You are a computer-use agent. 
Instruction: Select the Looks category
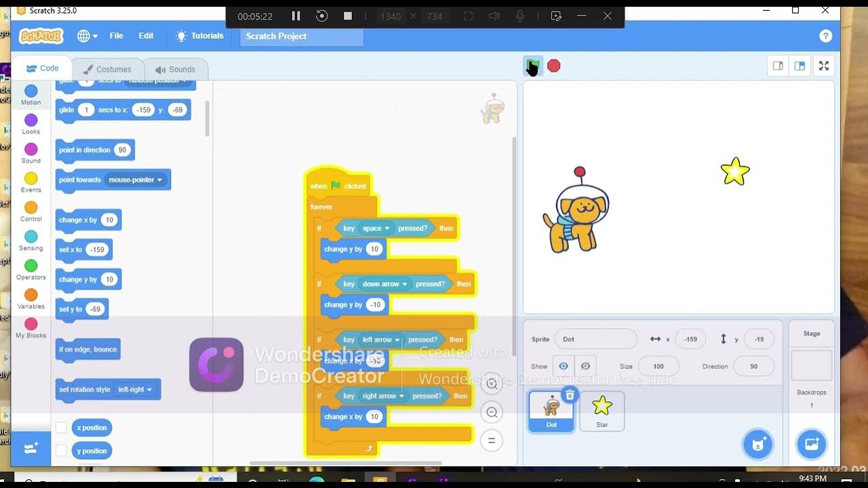[31, 125]
